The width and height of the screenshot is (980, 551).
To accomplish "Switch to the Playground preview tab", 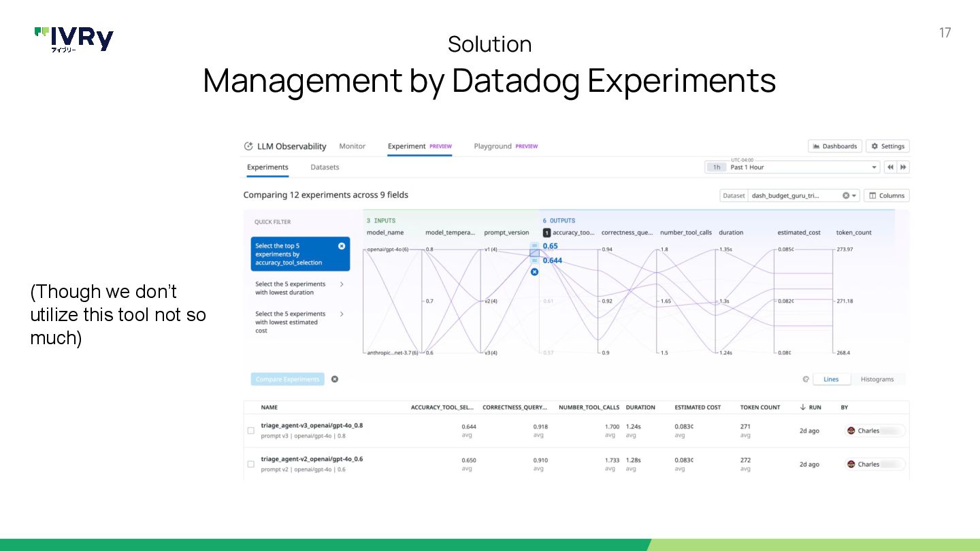I will (x=506, y=146).
